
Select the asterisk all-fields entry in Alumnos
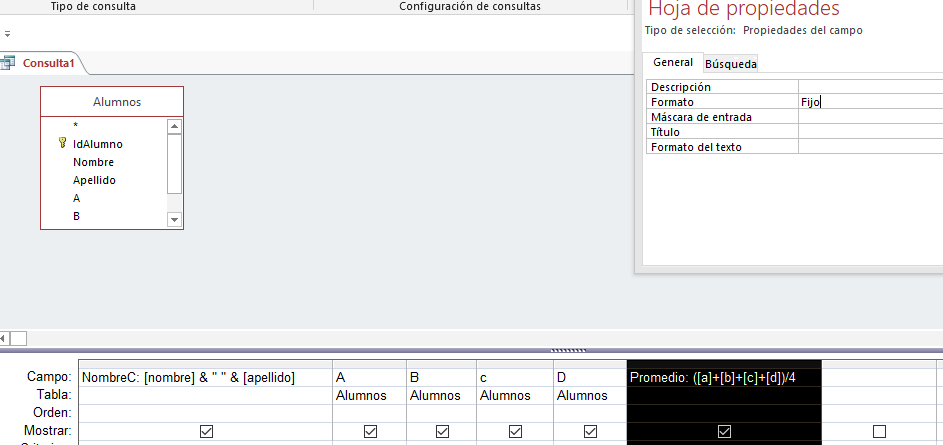76,126
